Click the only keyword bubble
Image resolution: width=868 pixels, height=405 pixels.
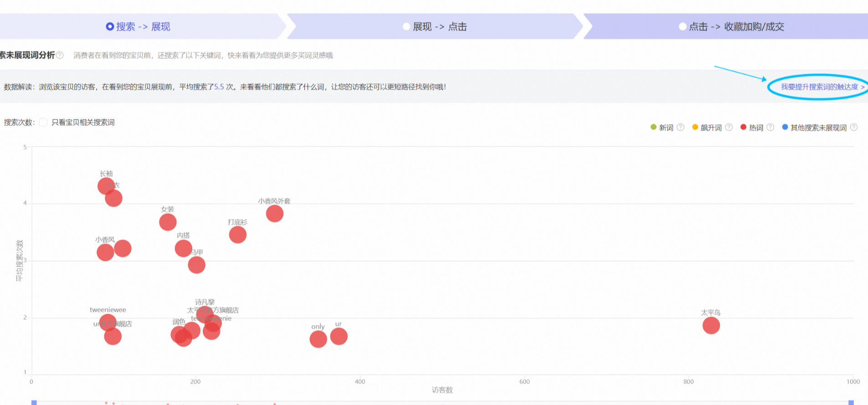tap(318, 339)
